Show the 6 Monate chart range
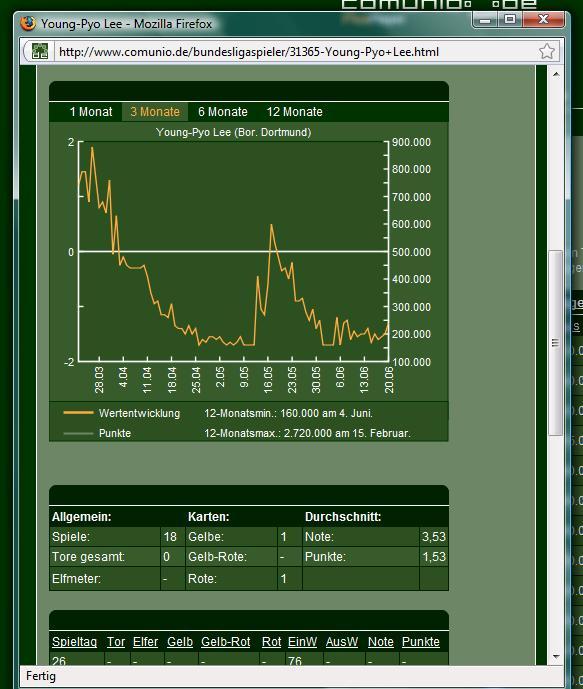Screen dimensions: 583x689 tap(223, 112)
